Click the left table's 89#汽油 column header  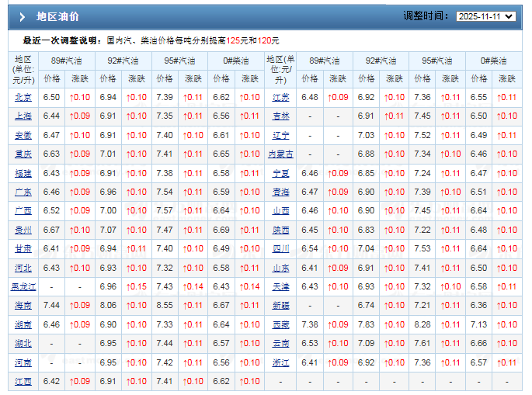(x=67, y=61)
